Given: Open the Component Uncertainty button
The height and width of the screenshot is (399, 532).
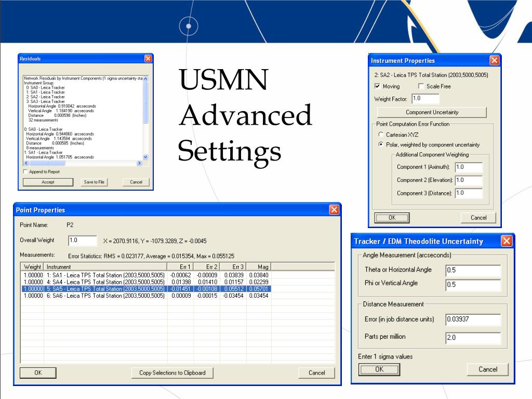Looking at the screenshot, I should tap(432, 112).
